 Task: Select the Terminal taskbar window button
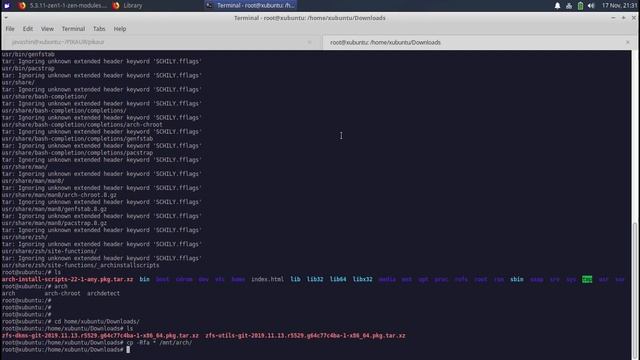coord(251,5)
